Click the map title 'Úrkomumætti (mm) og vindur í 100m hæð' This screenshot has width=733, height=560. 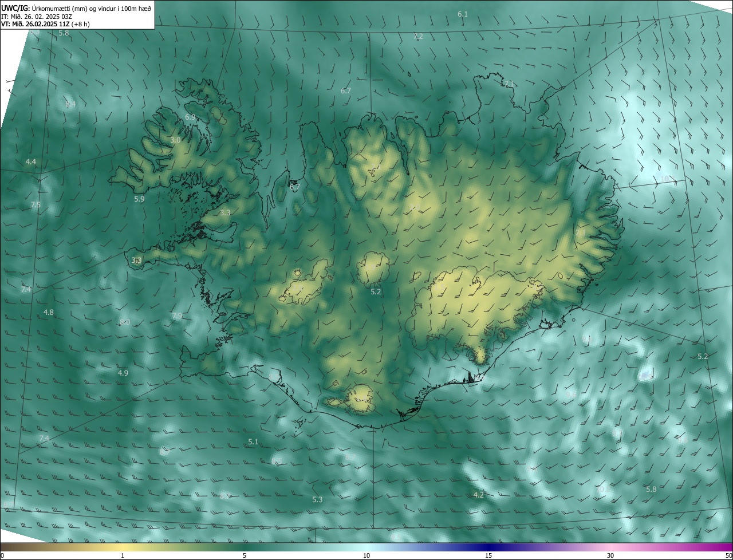91,8
